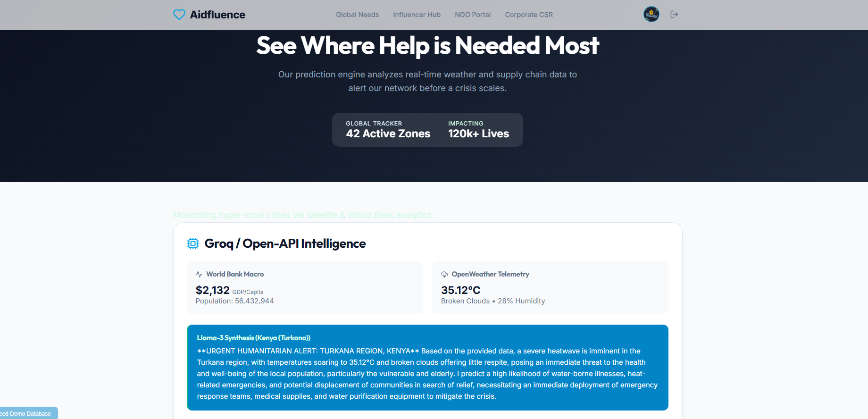
Task: Navigate to Corporate CSR
Action: coord(529,15)
